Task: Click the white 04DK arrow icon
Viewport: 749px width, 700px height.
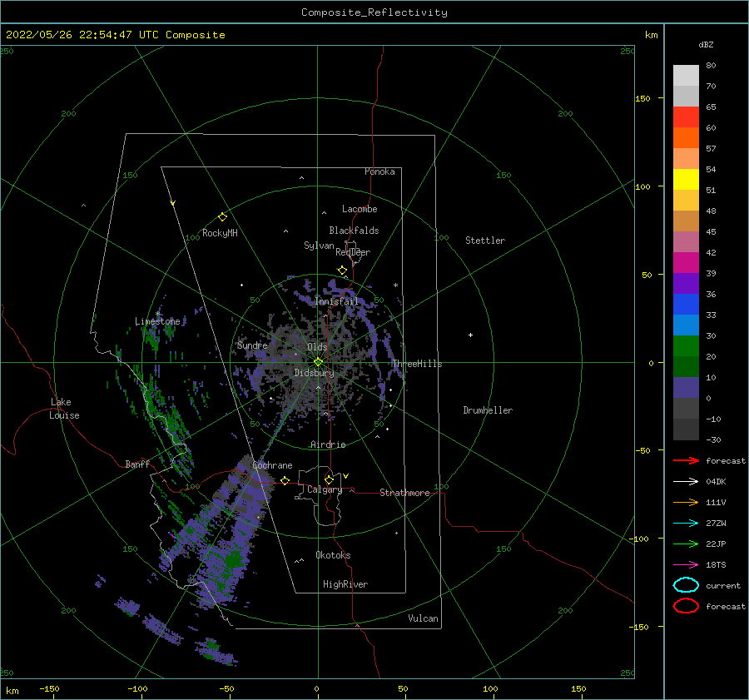Action: [686, 482]
